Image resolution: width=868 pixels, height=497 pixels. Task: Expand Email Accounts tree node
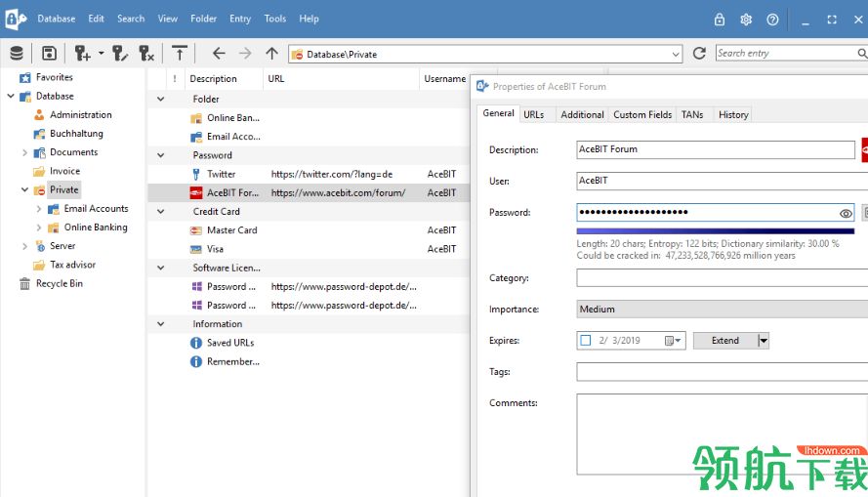click(x=39, y=209)
